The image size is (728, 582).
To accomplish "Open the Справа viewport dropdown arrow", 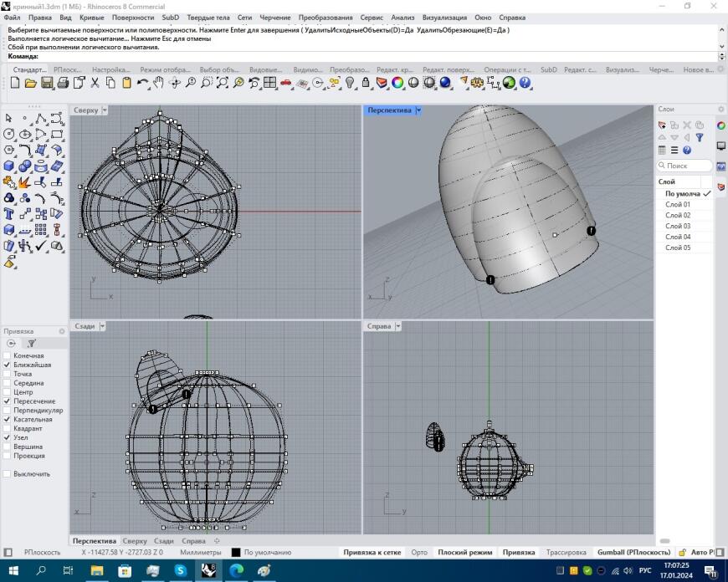I will pos(398,326).
